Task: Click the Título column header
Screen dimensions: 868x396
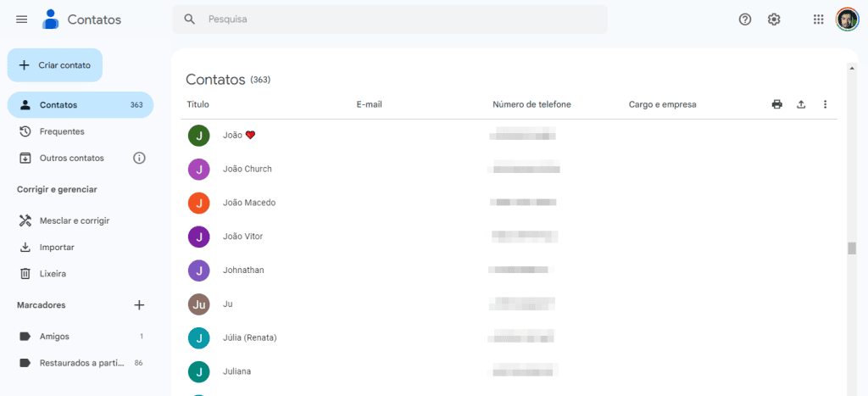Action: pos(198,104)
